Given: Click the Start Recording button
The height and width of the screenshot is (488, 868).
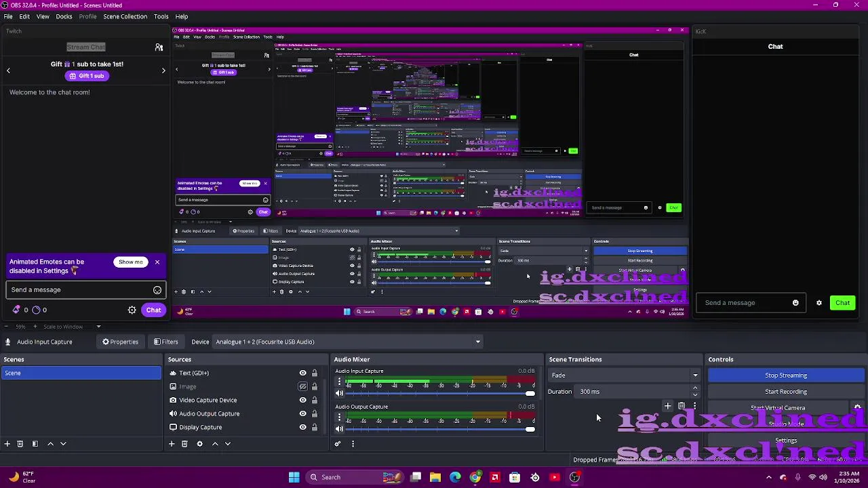Looking at the screenshot, I should coord(786,392).
